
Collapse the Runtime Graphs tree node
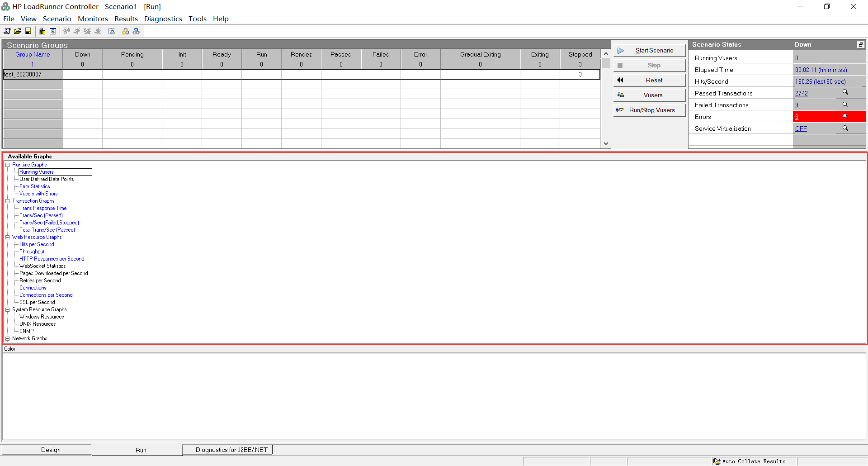coord(8,165)
